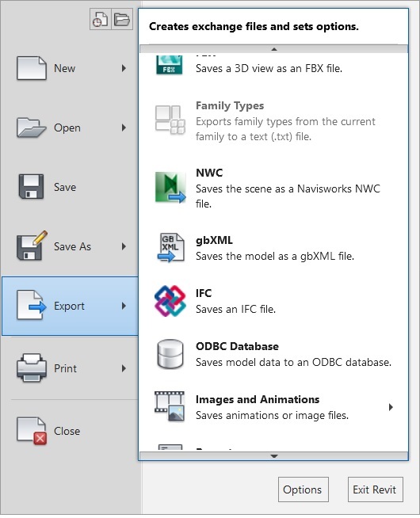Screen dimensions: 420x518
Task: Choose ODBC Database export entry
Action: point(273,354)
